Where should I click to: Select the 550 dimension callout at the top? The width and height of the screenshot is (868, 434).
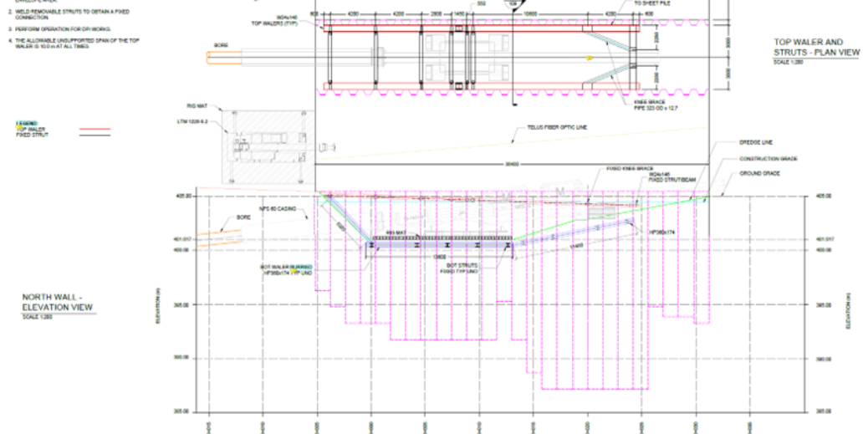pos(481,4)
